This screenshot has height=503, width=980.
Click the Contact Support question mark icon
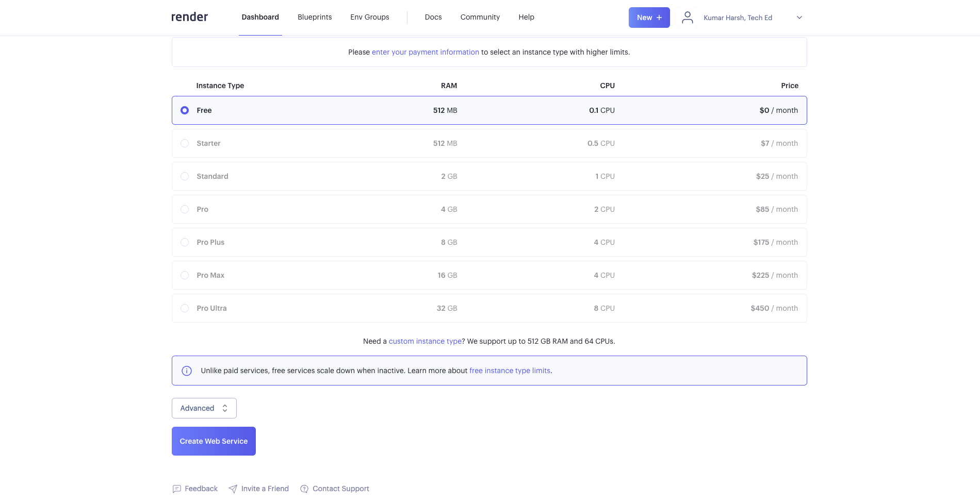pyautogui.click(x=304, y=489)
